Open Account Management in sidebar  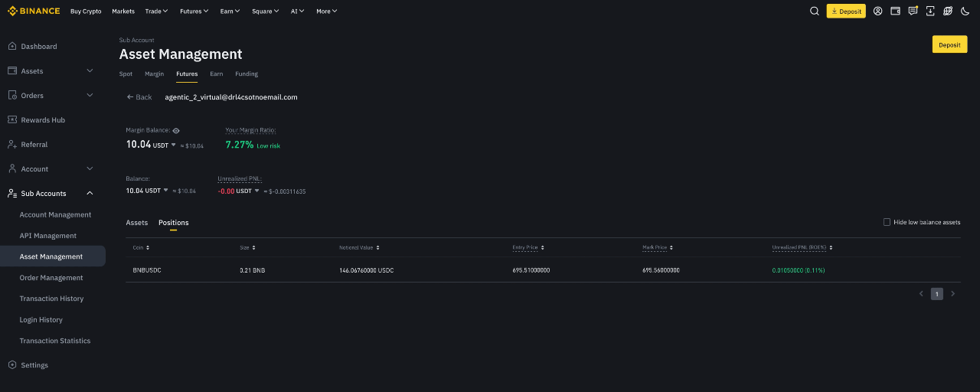coord(55,214)
